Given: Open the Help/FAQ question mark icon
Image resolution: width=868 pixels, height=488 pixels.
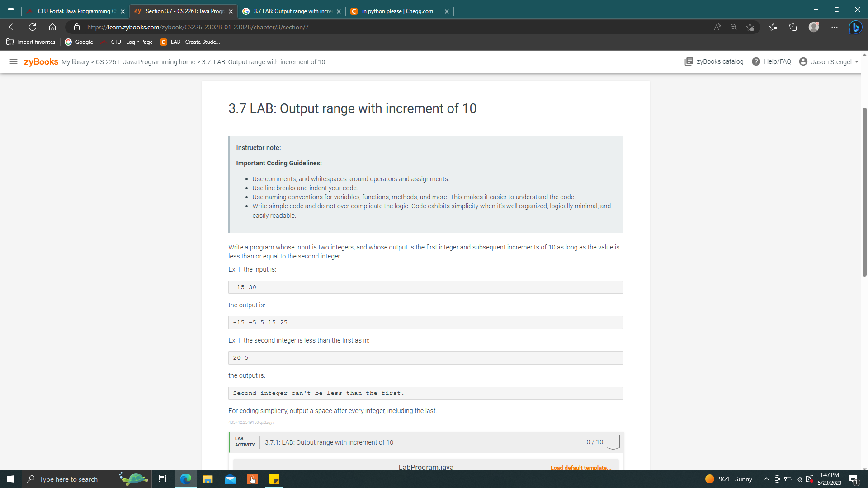Looking at the screenshot, I should [x=756, y=61].
